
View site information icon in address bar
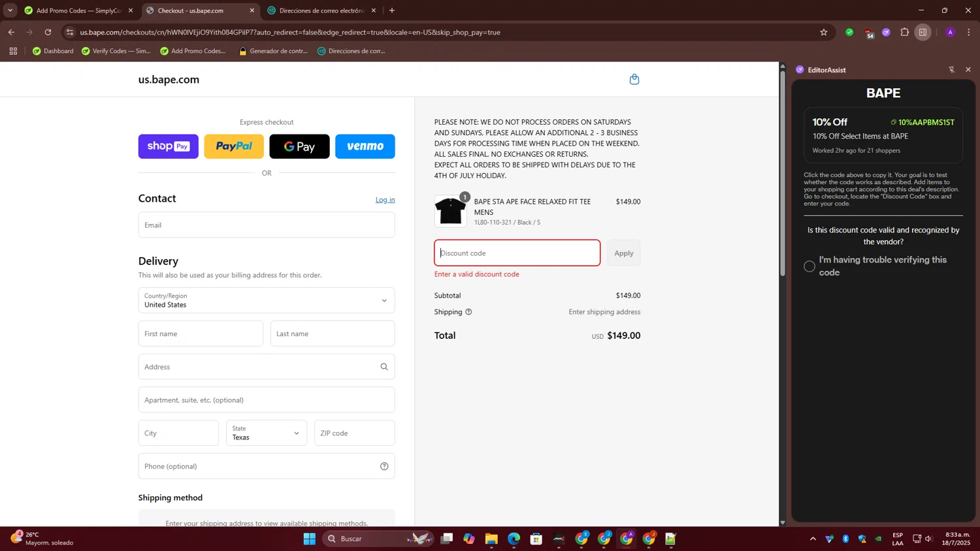(x=70, y=32)
